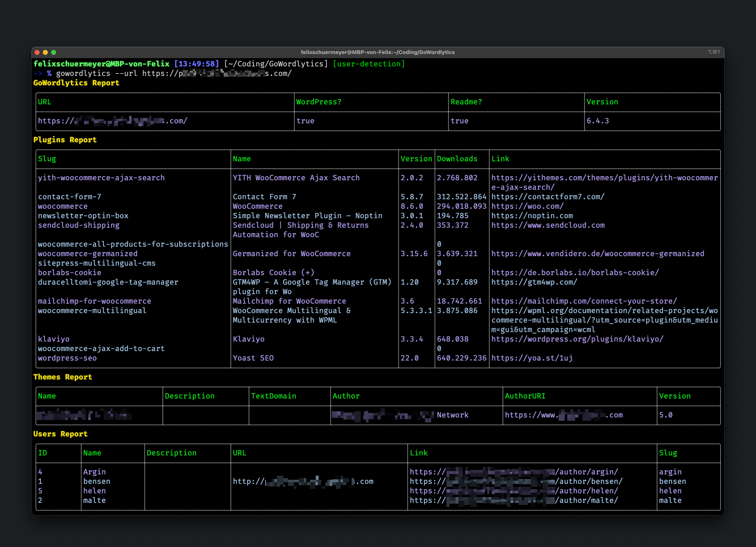756x547 pixels.
Task: Click the 'klaviyo' slug cell
Action: click(x=54, y=339)
